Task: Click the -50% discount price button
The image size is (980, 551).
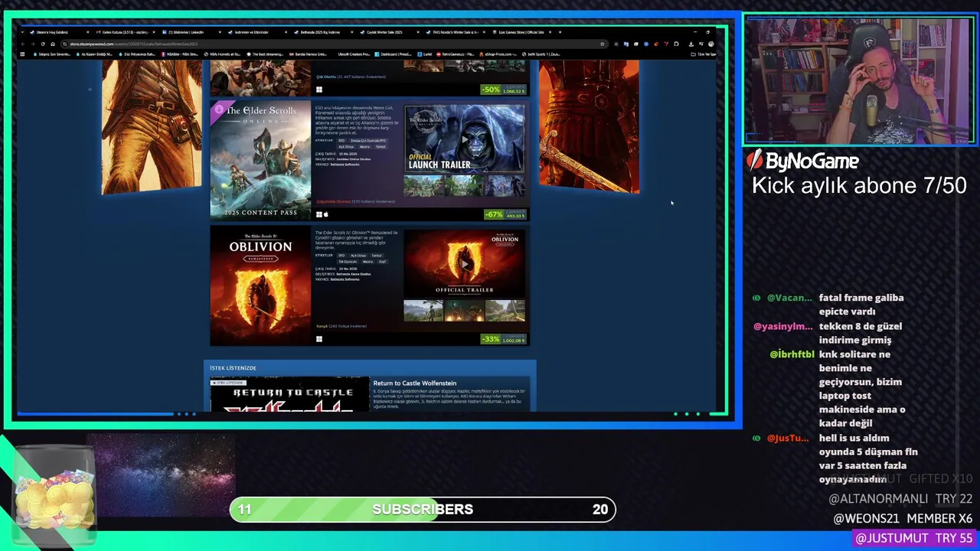Action: pyautogui.click(x=504, y=90)
